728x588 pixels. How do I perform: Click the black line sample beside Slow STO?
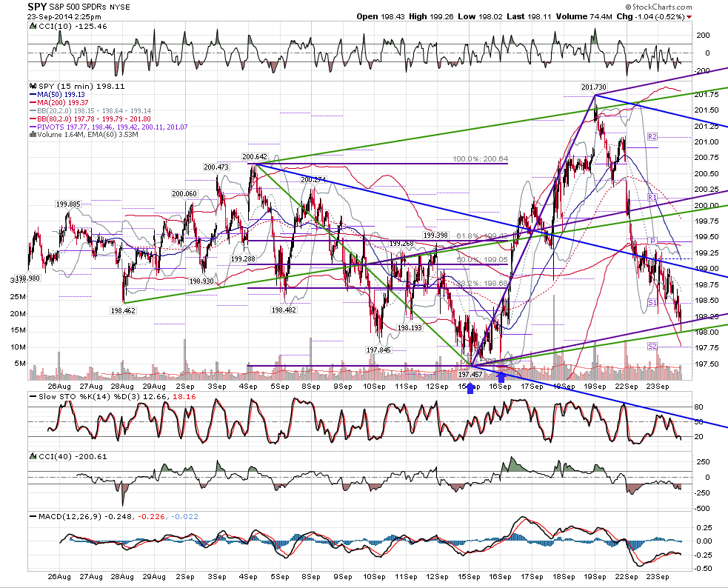point(33,397)
